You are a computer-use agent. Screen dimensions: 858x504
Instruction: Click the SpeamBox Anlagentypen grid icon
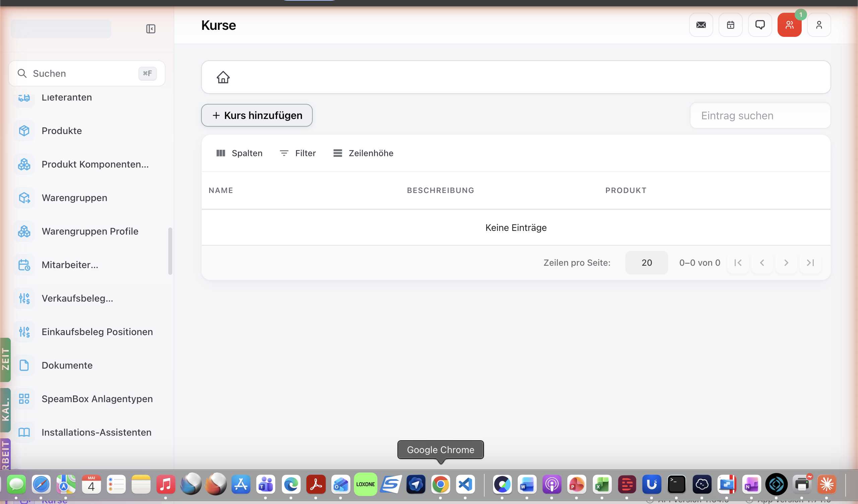24,399
